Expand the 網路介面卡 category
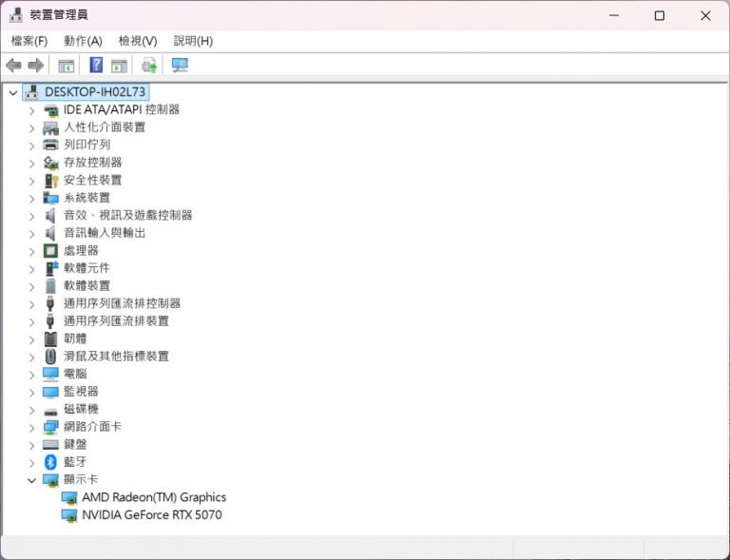 tap(31, 428)
